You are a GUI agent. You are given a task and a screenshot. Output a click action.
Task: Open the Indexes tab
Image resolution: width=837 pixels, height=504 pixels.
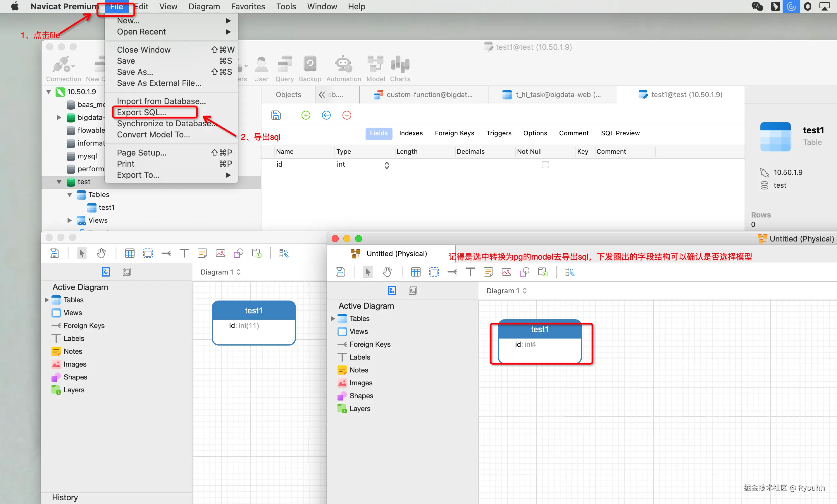(x=411, y=133)
